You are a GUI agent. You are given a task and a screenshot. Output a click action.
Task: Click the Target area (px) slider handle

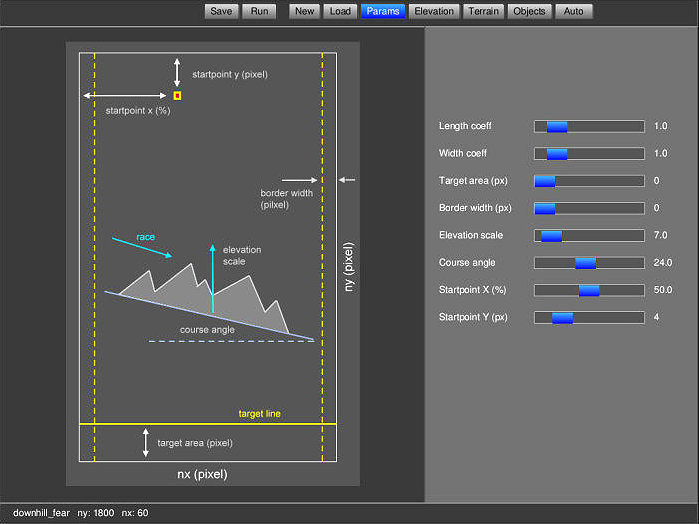pyautogui.click(x=545, y=181)
